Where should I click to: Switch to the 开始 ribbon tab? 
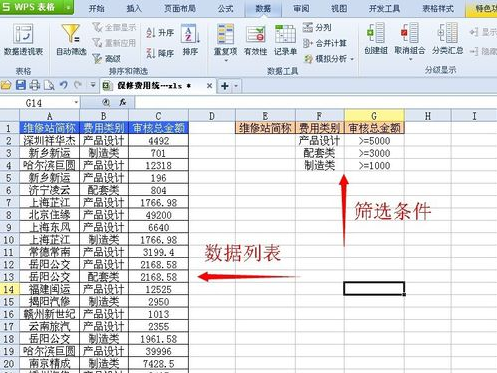(97, 9)
